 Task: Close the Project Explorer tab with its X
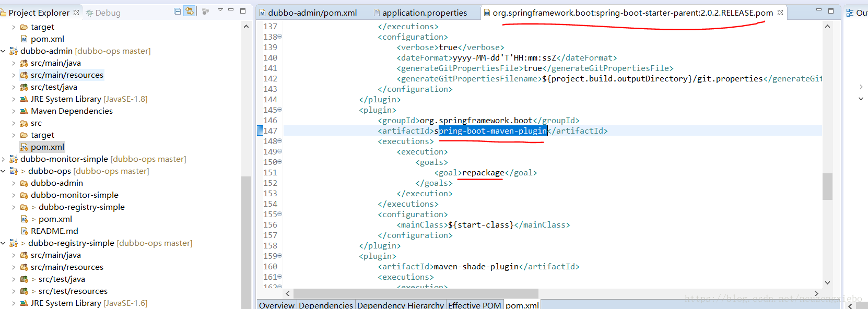(x=76, y=13)
